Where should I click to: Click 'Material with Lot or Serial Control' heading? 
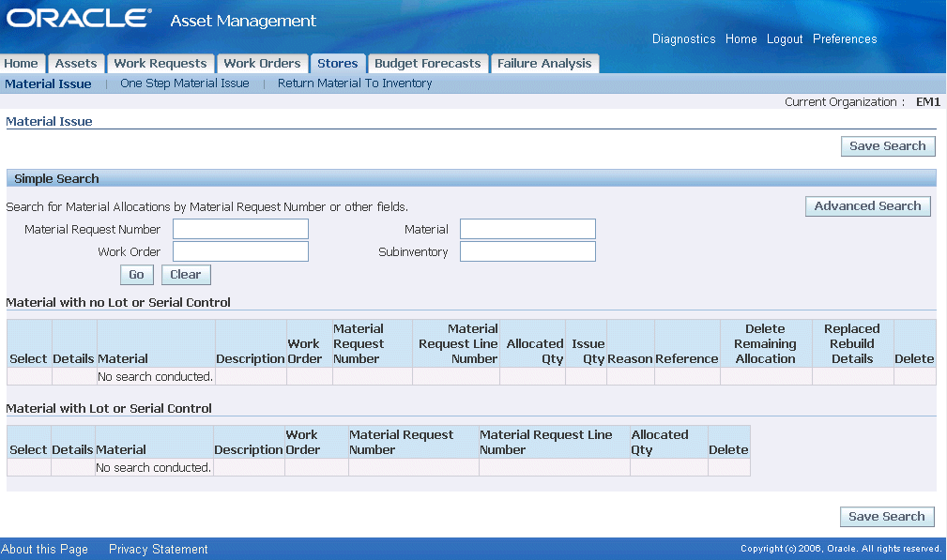click(x=109, y=409)
